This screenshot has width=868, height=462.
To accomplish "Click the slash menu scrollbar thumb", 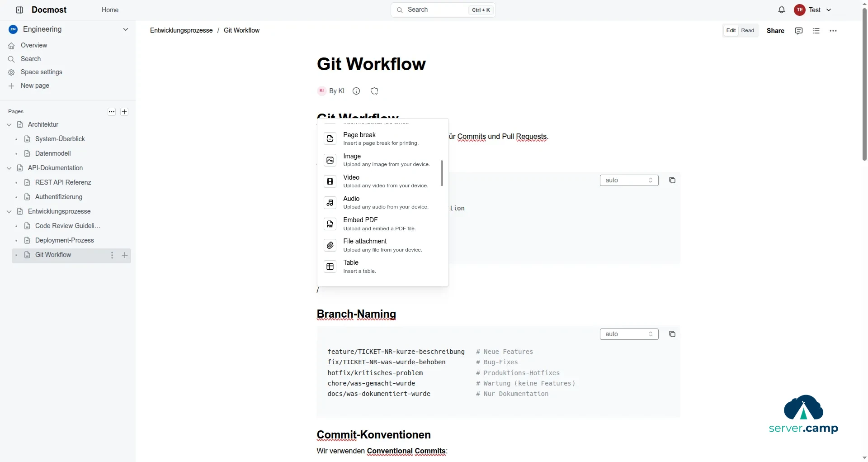I will [x=442, y=173].
